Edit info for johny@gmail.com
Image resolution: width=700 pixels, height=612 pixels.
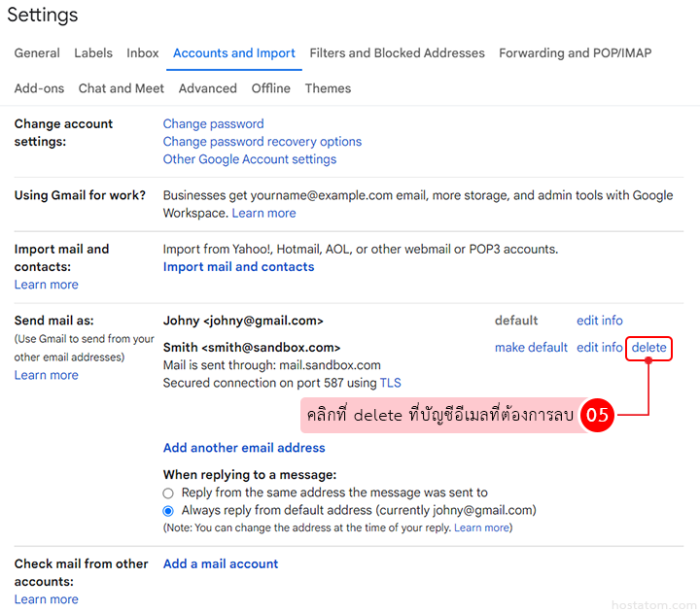(x=599, y=321)
